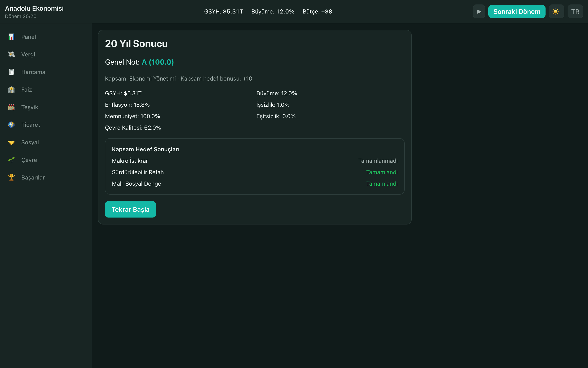
Task: Restart the game with Tekrar Başla
Action: click(x=130, y=209)
